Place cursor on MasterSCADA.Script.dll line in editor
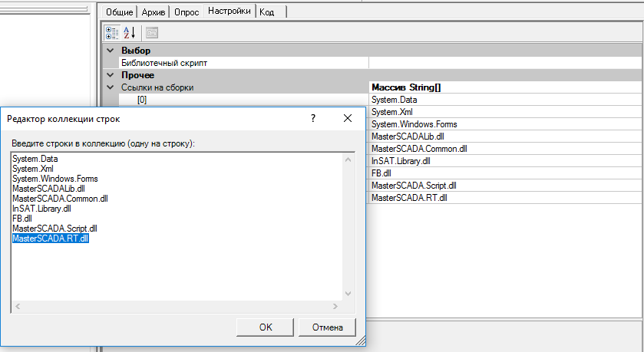Image resolution: width=644 pixels, height=352 pixels. coord(54,229)
